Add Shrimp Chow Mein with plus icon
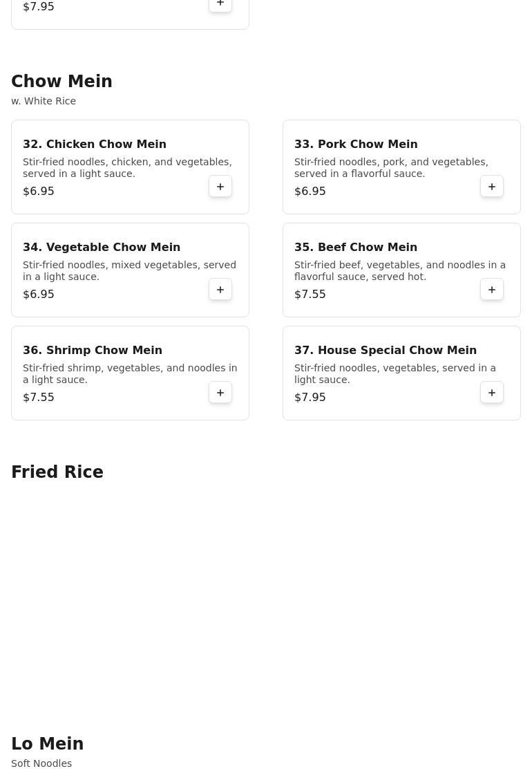Image resolution: width=532 pixels, height=780 pixels. (220, 393)
